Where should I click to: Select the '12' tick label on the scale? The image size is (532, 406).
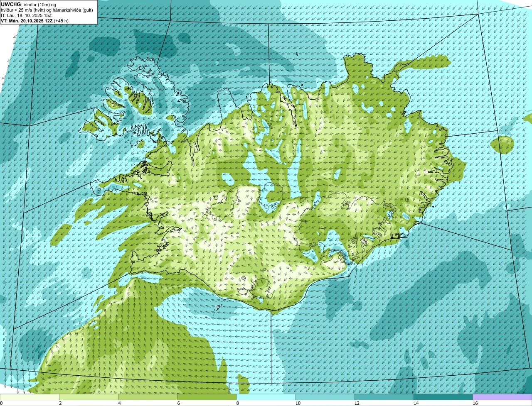[357, 403]
